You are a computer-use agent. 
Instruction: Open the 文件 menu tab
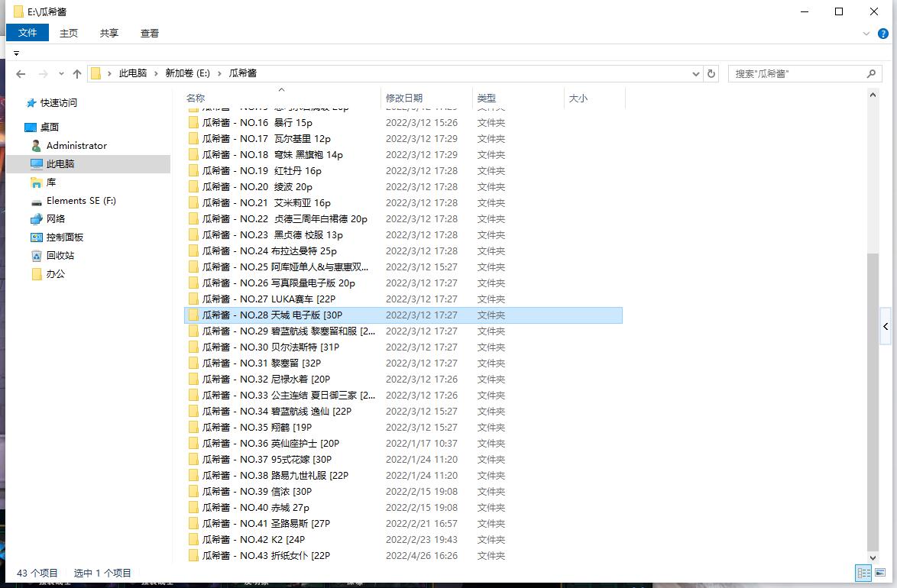pyautogui.click(x=28, y=33)
